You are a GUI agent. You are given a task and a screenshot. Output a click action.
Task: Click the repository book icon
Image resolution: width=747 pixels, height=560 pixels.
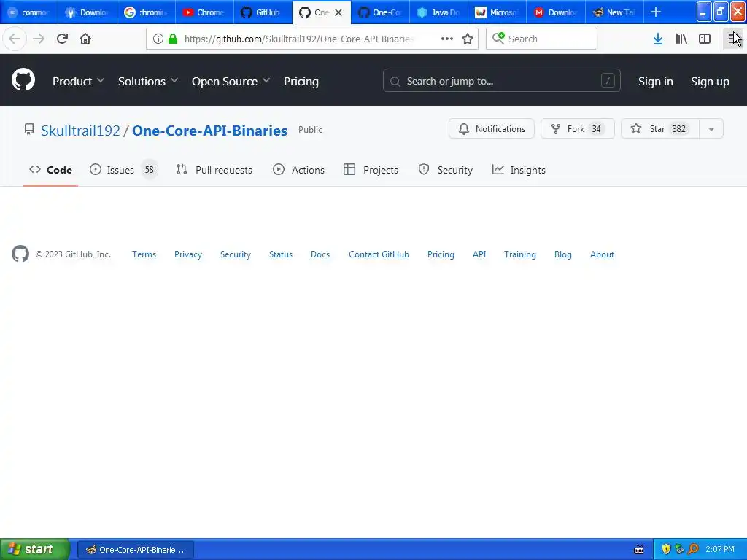point(29,130)
